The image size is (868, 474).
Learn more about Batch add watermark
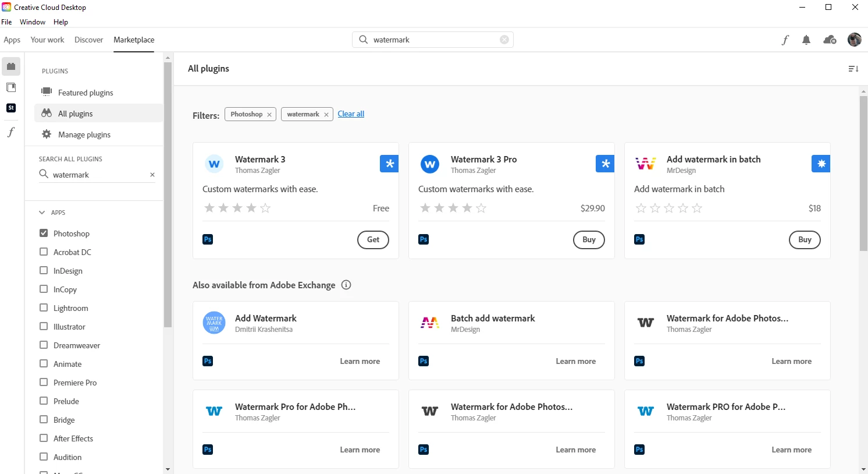(x=576, y=361)
